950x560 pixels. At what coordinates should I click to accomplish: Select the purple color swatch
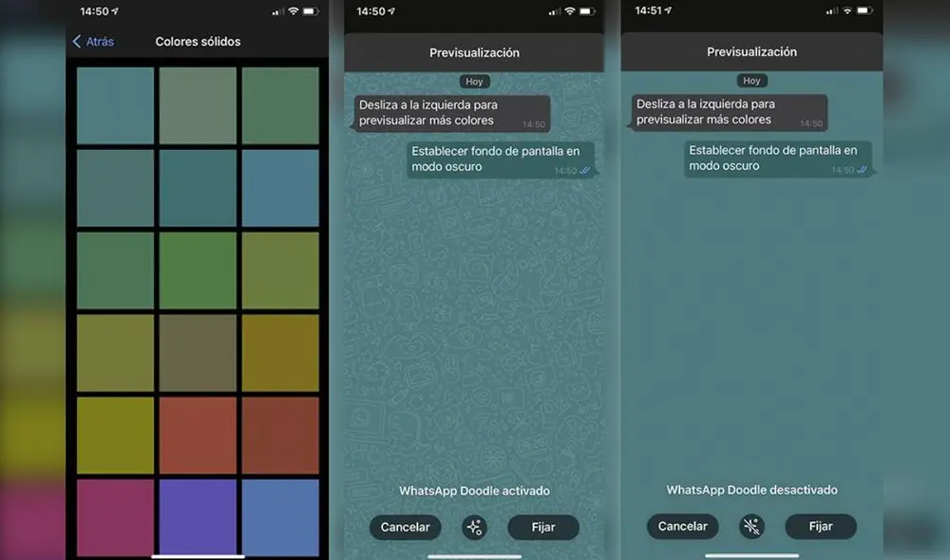[x=198, y=517]
